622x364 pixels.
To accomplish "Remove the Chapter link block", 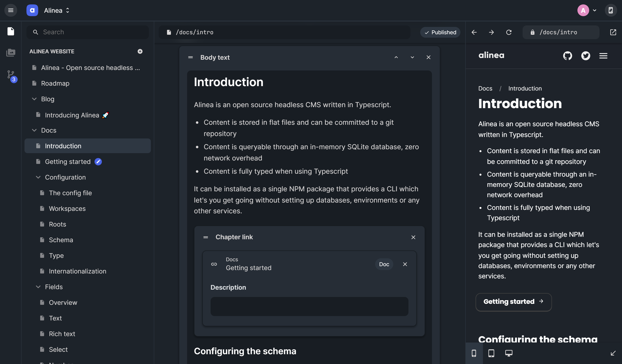I will pyautogui.click(x=413, y=237).
